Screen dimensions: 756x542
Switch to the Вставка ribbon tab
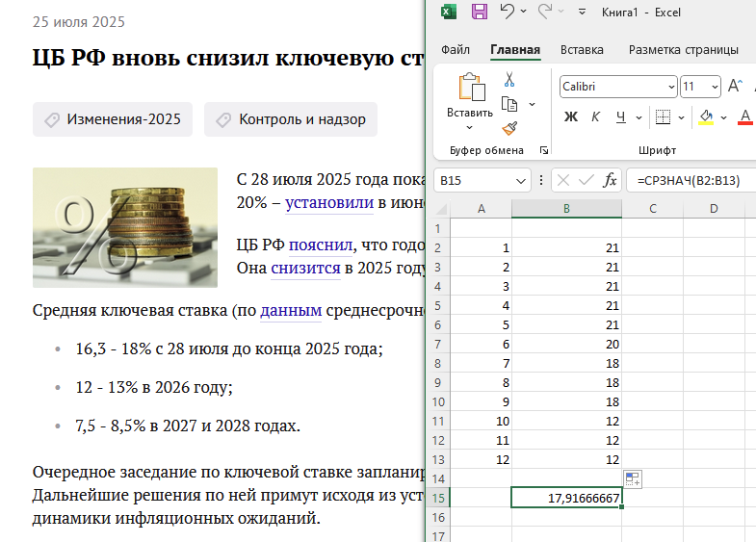pos(582,50)
